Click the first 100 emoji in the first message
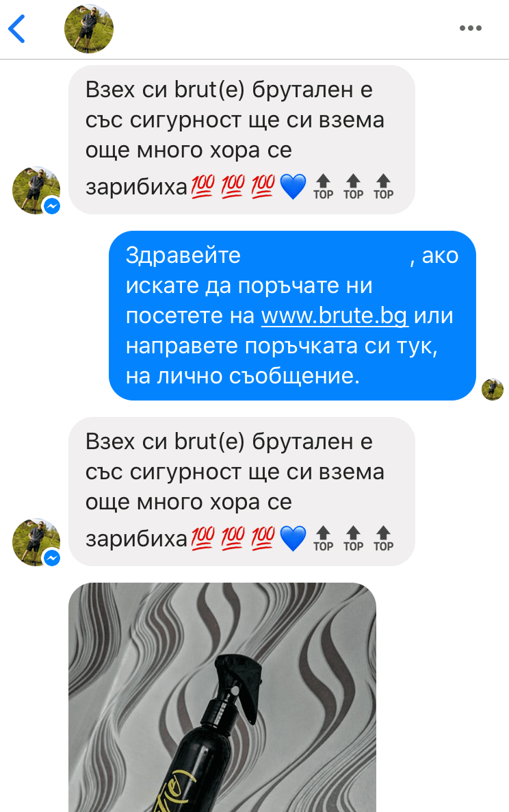 coord(203,186)
